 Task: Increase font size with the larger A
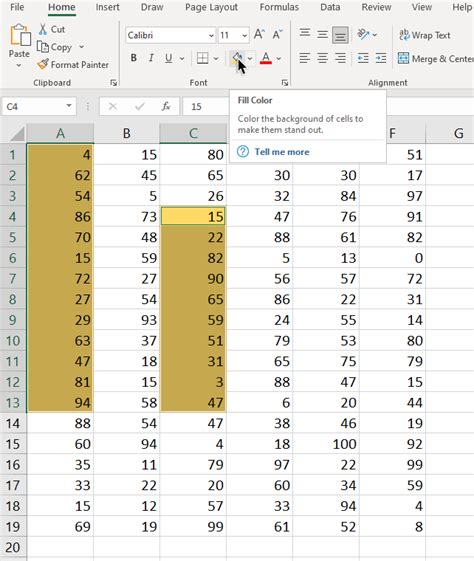[x=259, y=35]
